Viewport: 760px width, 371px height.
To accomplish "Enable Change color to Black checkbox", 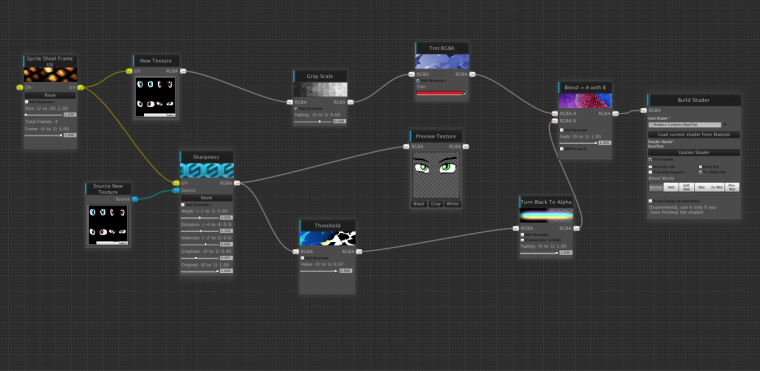I will pyautogui.click(x=522, y=240).
